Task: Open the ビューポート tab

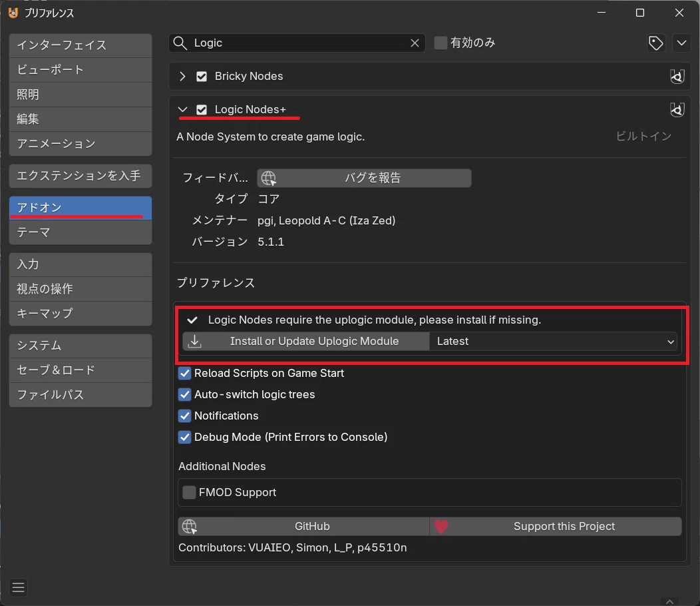Action: tap(81, 70)
